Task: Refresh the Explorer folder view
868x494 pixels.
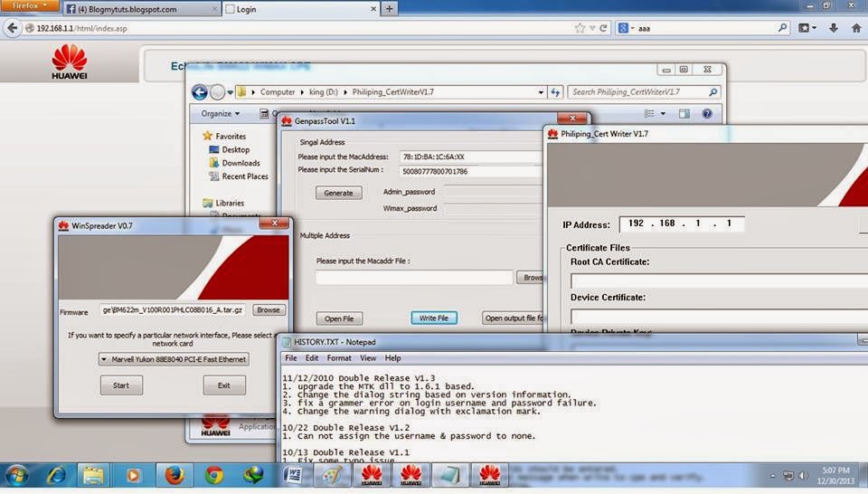Action: [555, 92]
